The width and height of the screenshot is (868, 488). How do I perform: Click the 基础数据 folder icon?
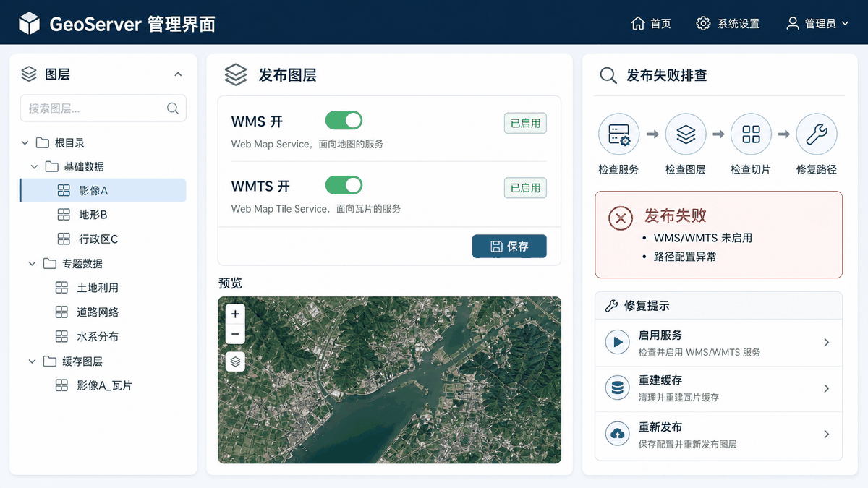pos(51,166)
